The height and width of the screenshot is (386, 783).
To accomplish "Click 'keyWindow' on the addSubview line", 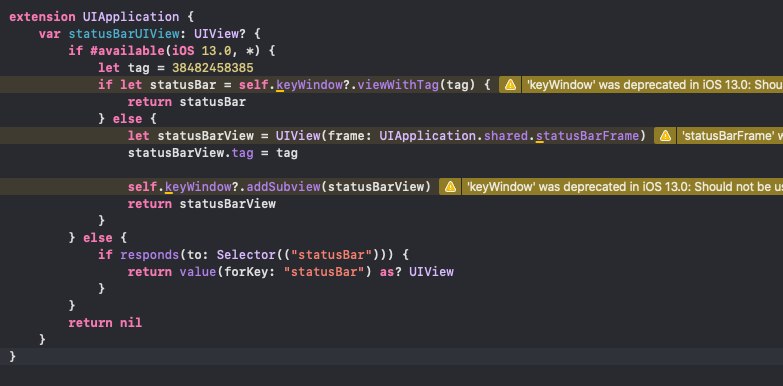I will [198, 187].
